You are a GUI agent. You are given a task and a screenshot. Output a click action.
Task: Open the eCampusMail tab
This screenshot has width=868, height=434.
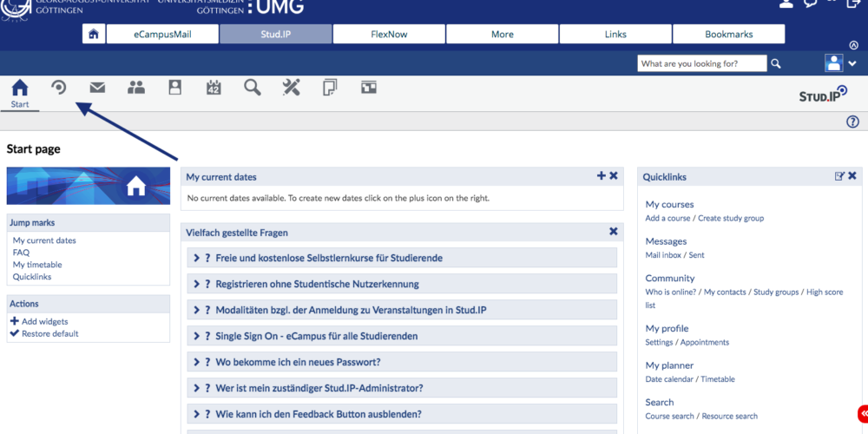coord(162,34)
